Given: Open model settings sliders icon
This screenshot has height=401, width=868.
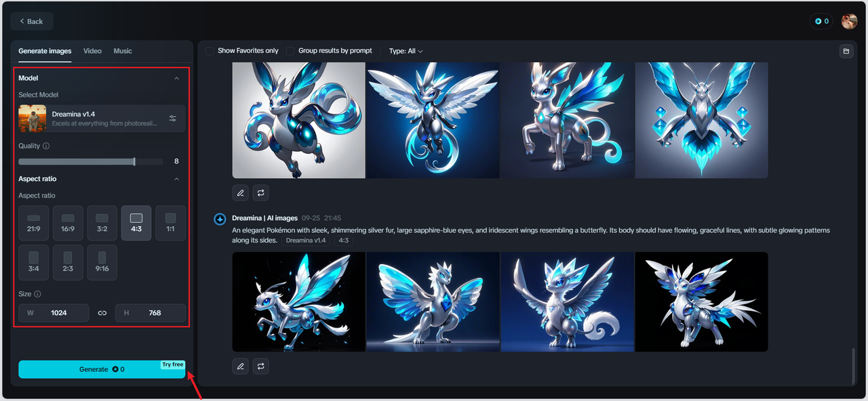Looking at the screenshot, I should tap(173, 119).
